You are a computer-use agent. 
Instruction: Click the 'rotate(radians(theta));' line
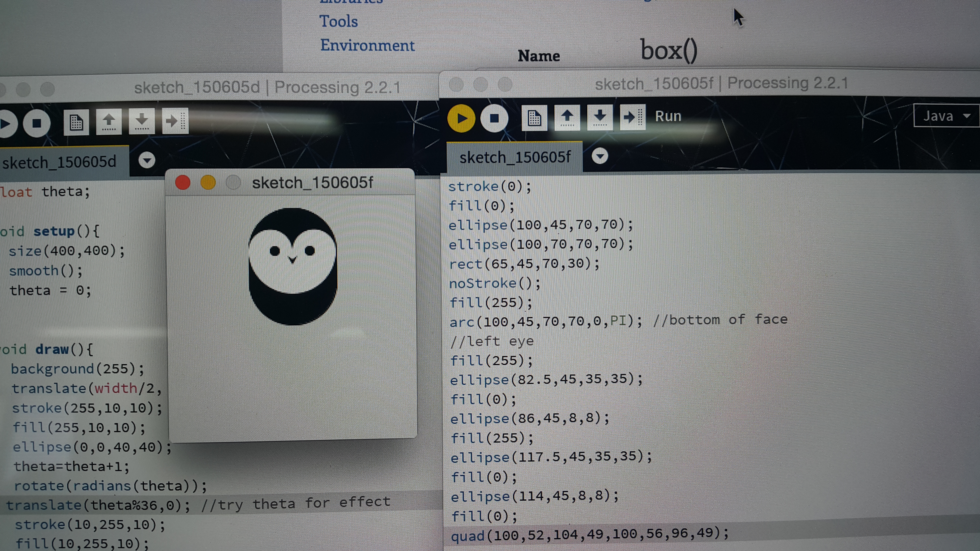(x=110, y=486)
